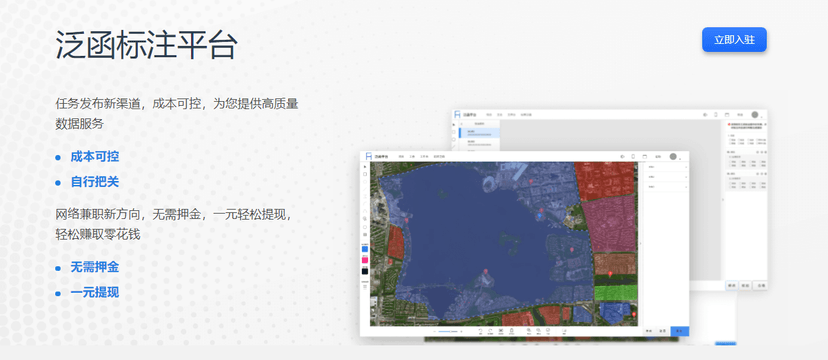Click the trash delete icon
Image resolution: width=828 pixels, height=360 pixels.
click(x=511, y=330)
